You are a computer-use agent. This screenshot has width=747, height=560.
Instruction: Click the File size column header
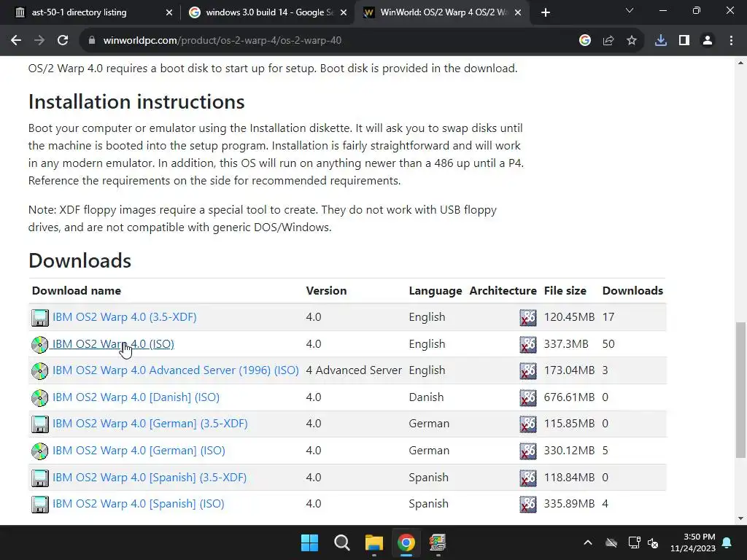point(565,290)
